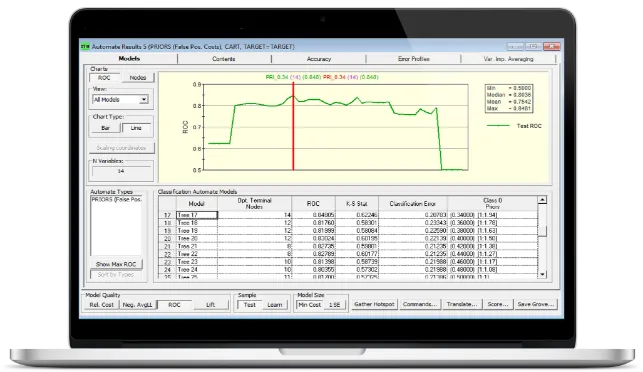Open the All Models view dropdown
643x372 pixels.
121,100
